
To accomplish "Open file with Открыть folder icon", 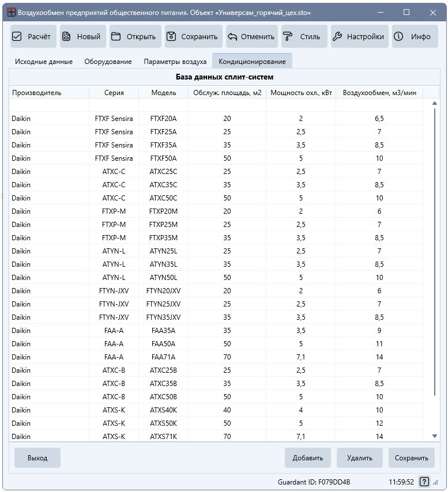I will point(116,36).
